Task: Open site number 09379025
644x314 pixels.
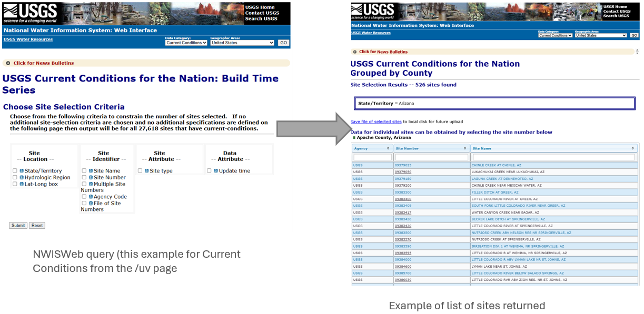Action: (403, 165)
